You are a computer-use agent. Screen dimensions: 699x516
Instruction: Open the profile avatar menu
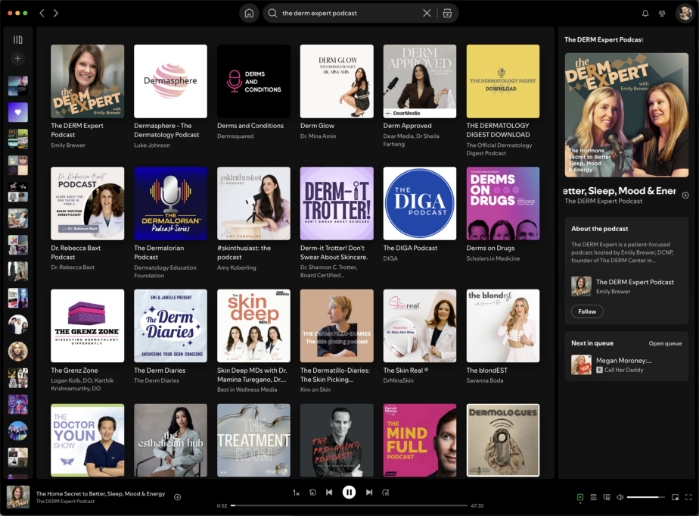coord(684,13)
